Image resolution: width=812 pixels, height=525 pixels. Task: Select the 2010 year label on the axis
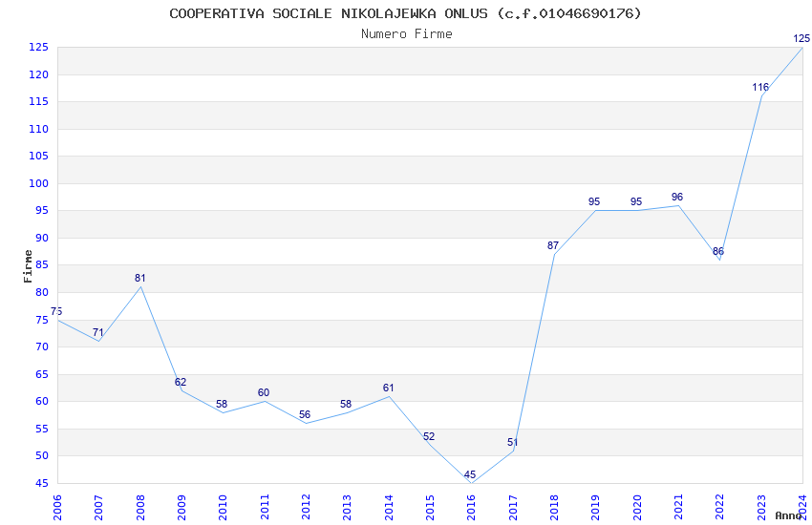223,508
